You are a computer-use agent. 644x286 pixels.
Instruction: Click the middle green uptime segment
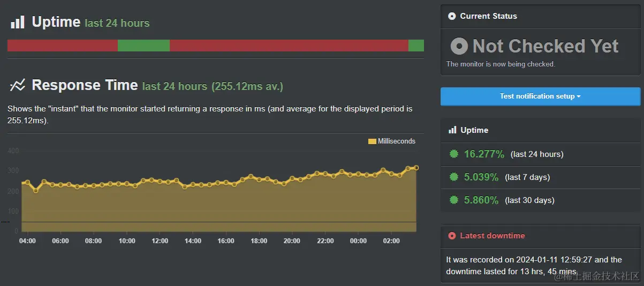click(x=143, y=46)
